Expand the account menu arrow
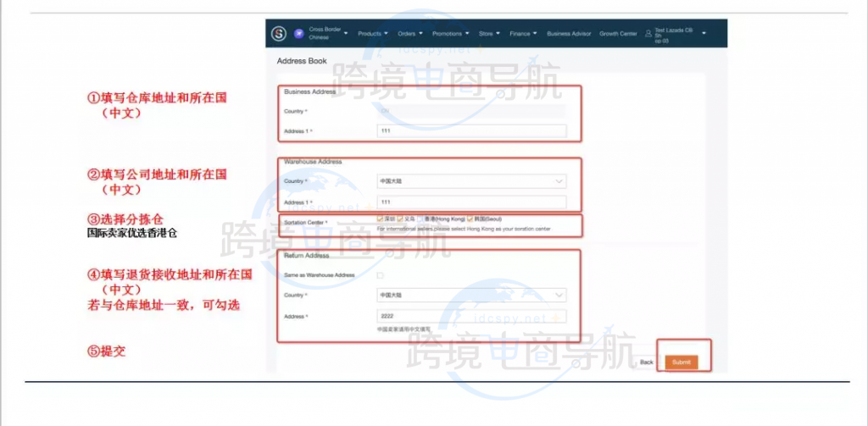This screenshot has width=868, height=426. click(x=704, y=34)
